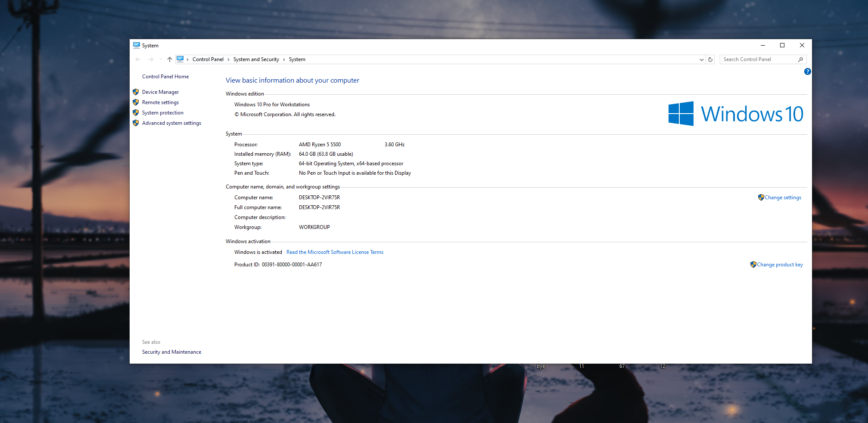Click the Windows 10 logo
This screenshot has height=423, width=868.
coord(736,114)
